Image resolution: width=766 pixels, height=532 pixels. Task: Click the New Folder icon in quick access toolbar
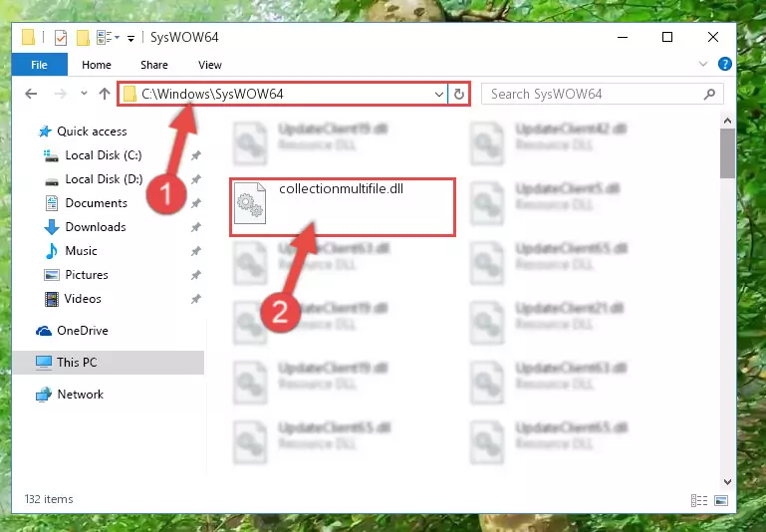pos(83,38)
